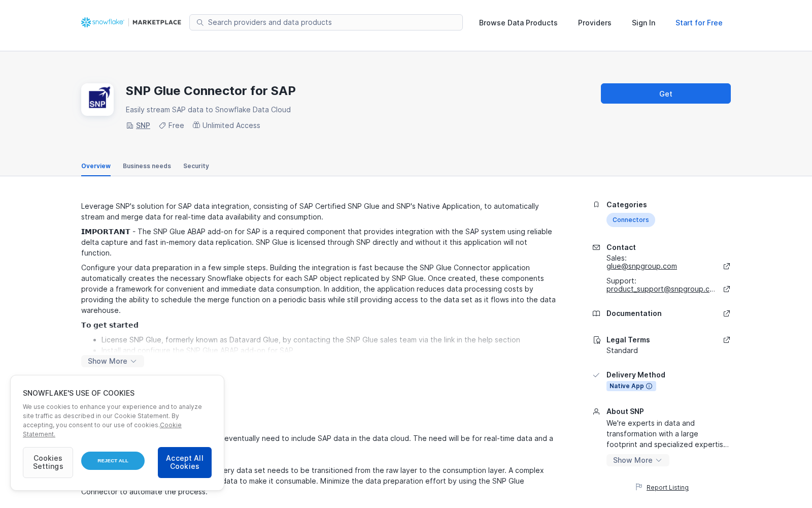Click the 'Unlimited Access' label

click(x=231, y=125)
